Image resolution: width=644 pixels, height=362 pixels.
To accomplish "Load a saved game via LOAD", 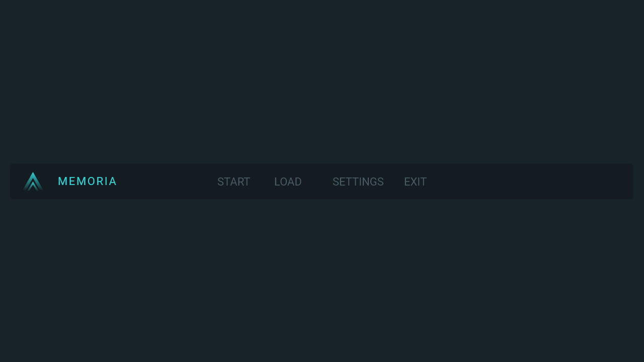I will [x=288, y=182].
